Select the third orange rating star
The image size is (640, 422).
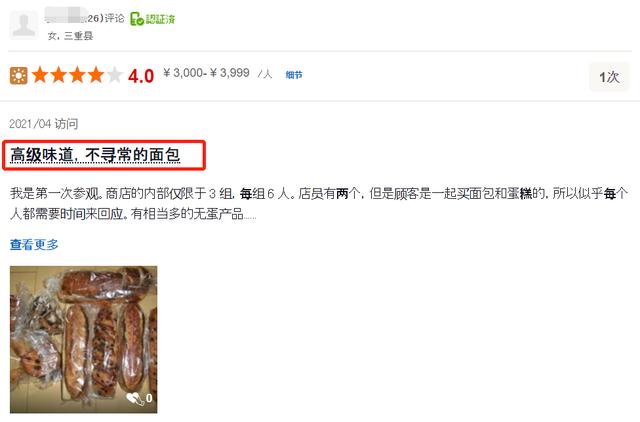[78, 75]
